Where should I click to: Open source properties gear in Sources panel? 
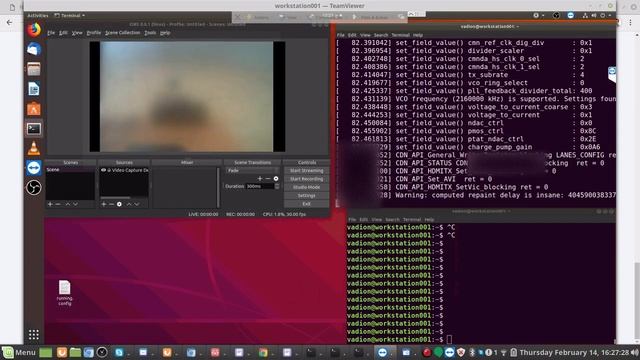pos(119,204)
